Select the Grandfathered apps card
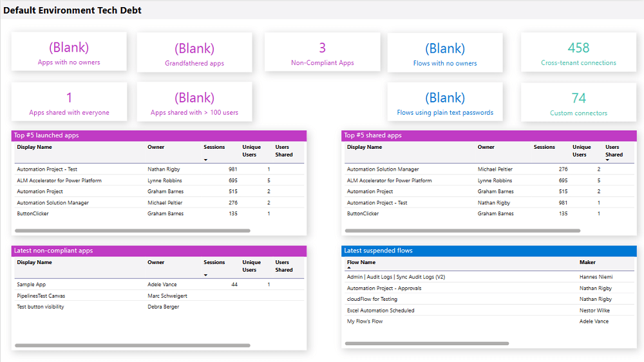644x362 pixels. (x=194, y=53)
